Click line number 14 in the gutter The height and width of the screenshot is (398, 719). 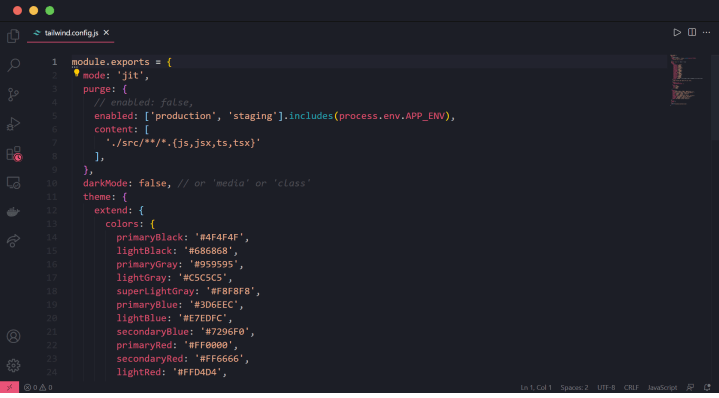tap(52, 237)
